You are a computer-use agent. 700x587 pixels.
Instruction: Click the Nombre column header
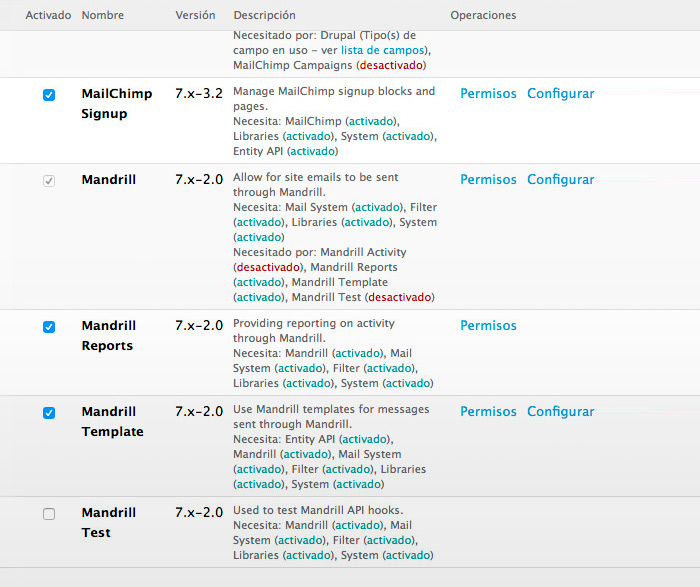coord(104,16)
